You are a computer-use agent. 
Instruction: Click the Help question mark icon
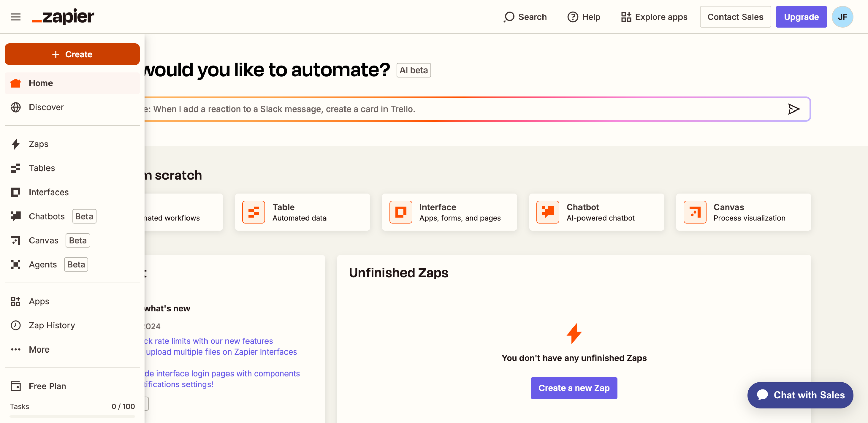point(573,17)
